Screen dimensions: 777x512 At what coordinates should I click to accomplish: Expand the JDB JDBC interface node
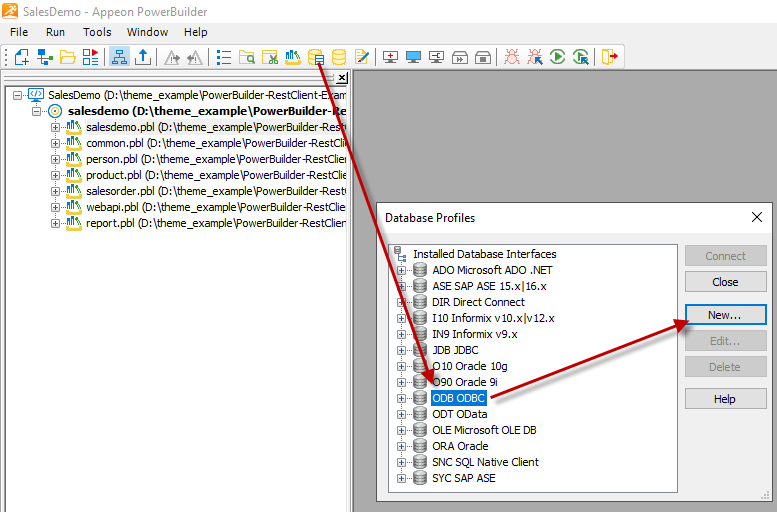[x=401, y=350]
